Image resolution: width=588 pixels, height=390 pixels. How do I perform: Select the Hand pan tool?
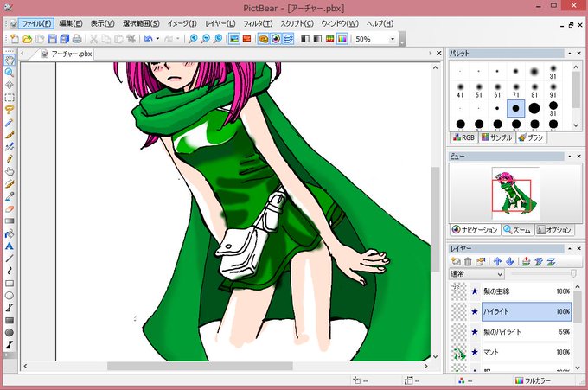(x=10, y=60)
